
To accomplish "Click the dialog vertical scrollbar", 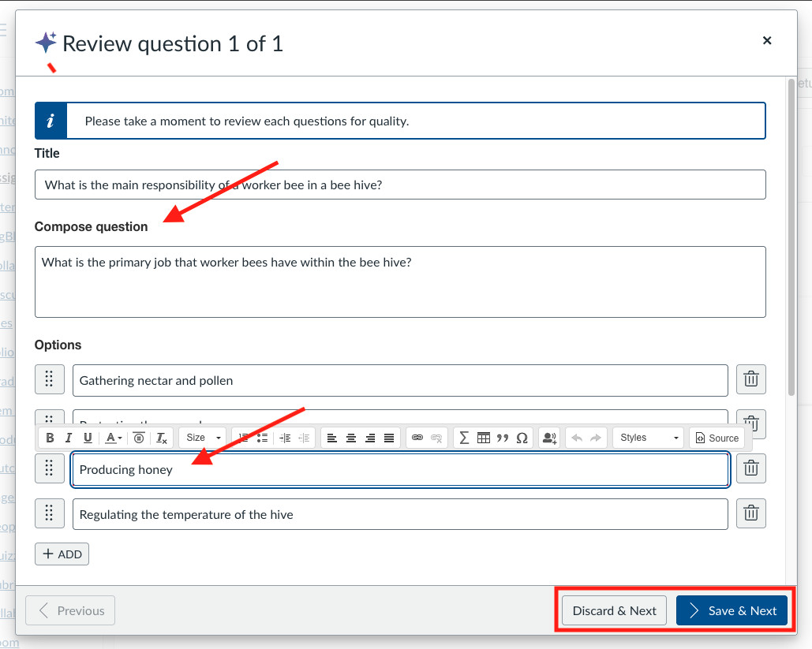I will [x=791, y=237].
